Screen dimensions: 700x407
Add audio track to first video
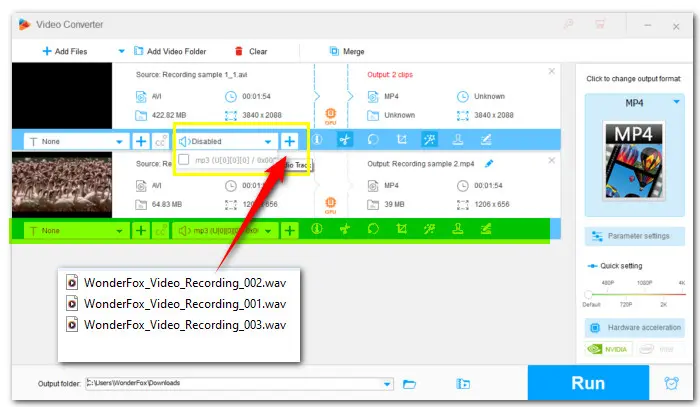click(x=289, y=141)
